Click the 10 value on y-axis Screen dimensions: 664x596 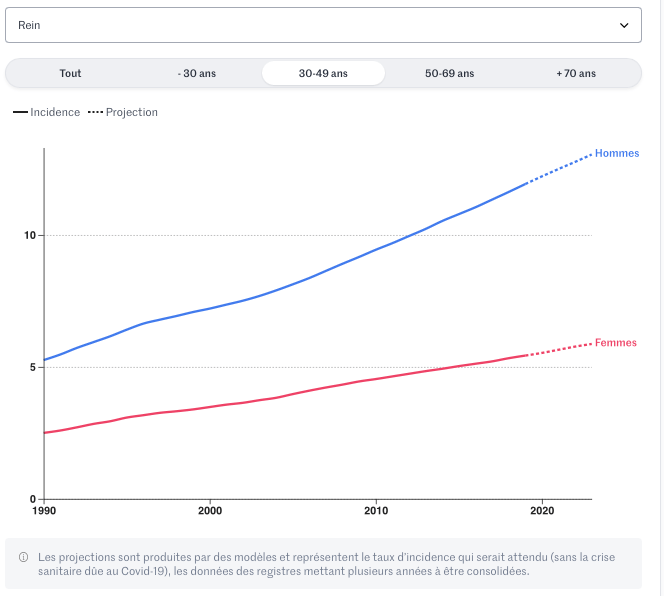(30, 236)
